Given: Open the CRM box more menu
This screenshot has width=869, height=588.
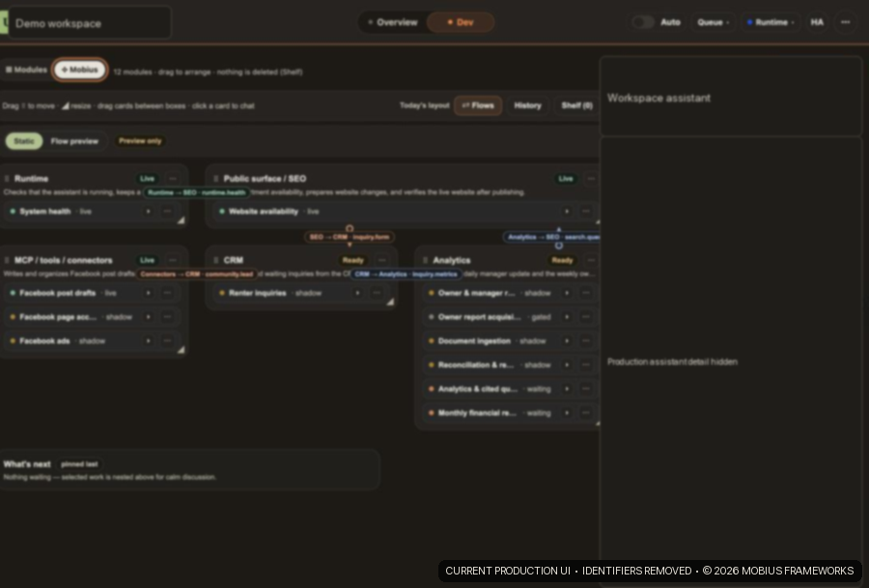Looking at the screenshot, I should coord(381,260).
